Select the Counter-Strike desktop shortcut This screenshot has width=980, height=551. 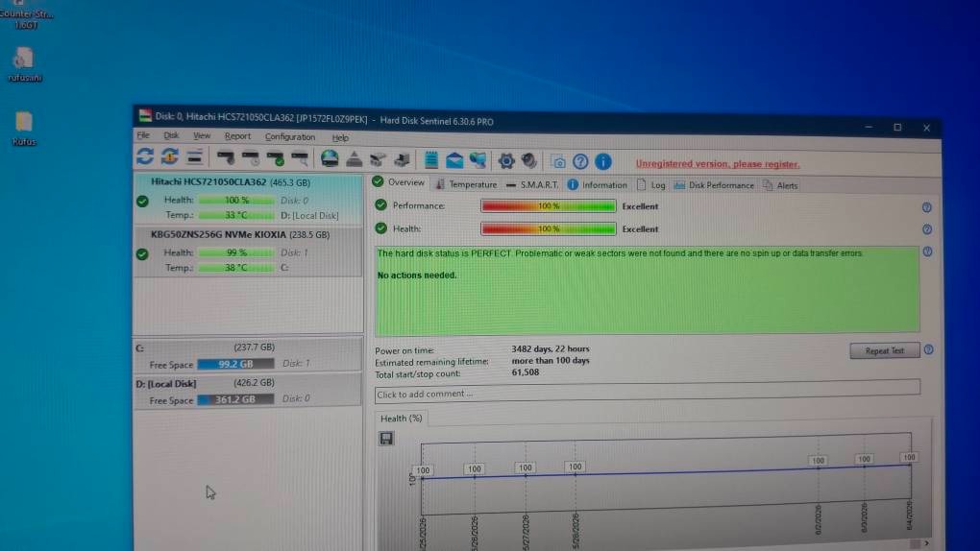(26, 15)
